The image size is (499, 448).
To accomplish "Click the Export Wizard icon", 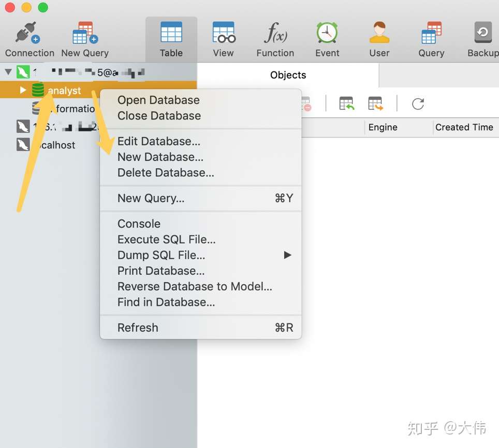I will point(376,103).
